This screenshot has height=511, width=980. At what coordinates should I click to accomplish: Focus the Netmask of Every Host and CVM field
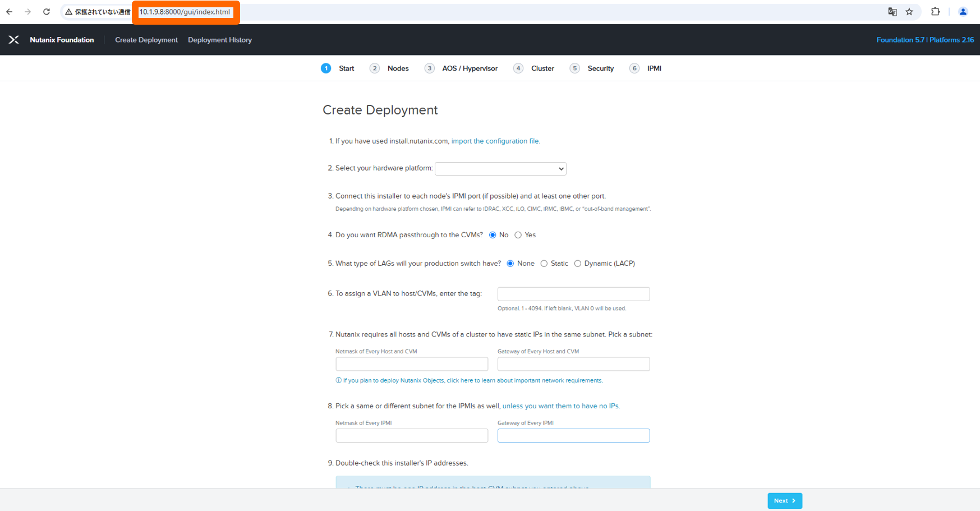click(412, 364)
